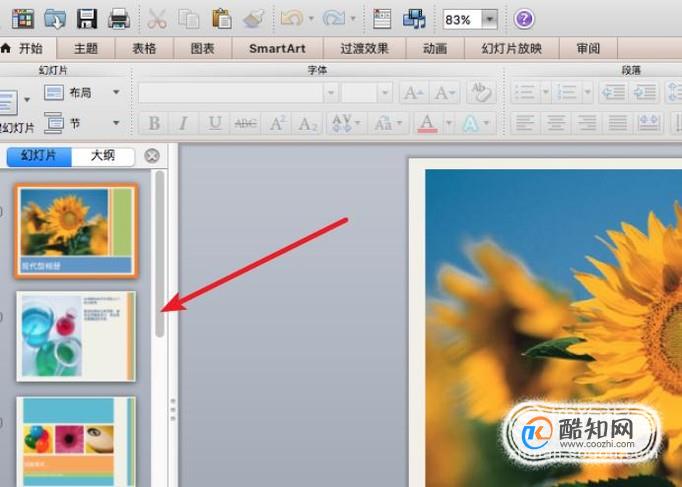Viewport: 682px width, 487px height.
Task: Switch to the 主题 ribbon tab
Action: [x=86, y=48]
